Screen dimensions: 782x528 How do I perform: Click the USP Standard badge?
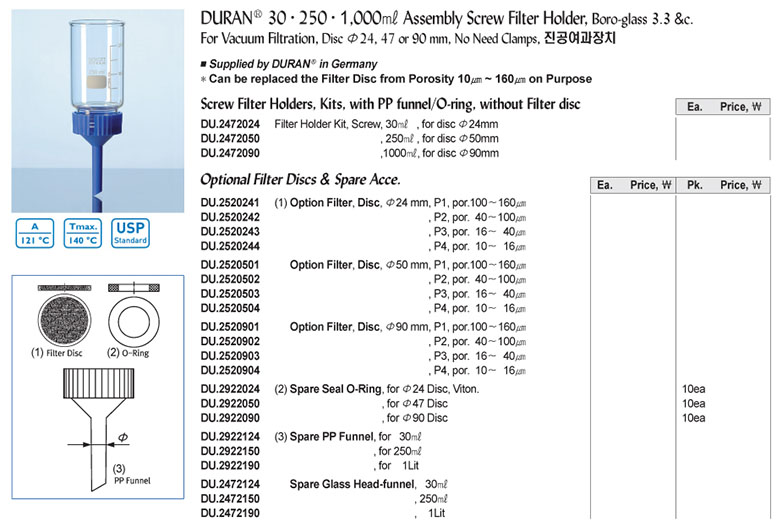coord(130,233)
